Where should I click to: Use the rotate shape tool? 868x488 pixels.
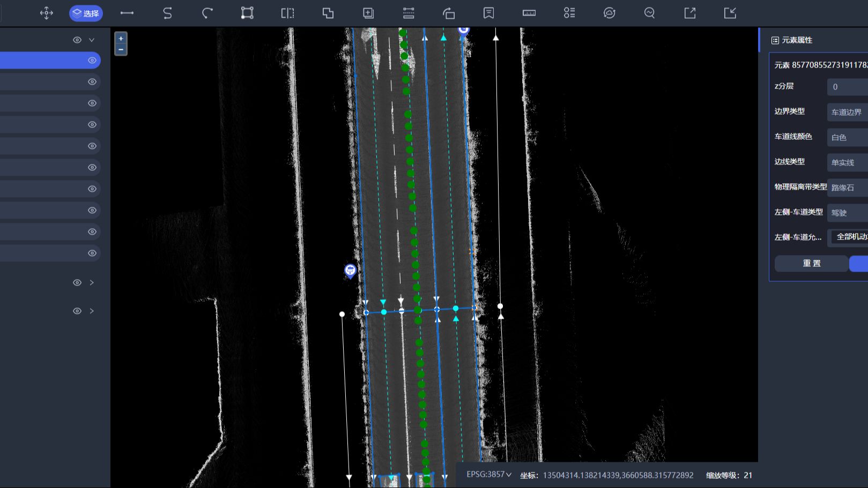click(449, 13)
